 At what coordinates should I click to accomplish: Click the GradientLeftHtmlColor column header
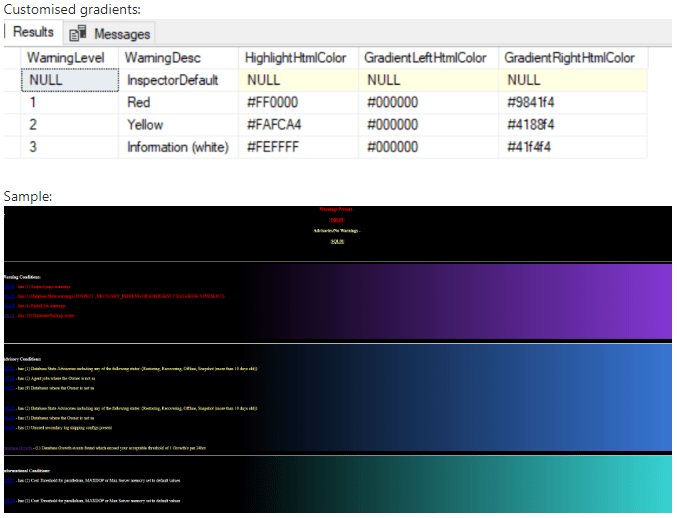[425, 58]
